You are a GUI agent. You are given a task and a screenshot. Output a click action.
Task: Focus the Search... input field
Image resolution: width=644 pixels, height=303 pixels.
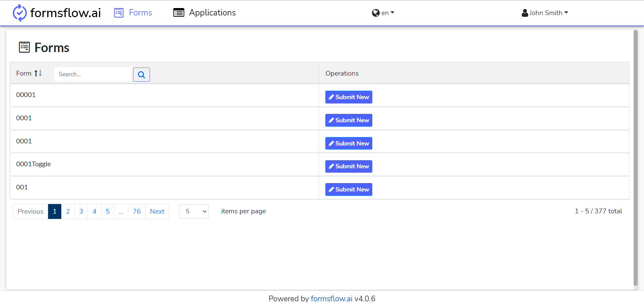click(x=93, y=74)
